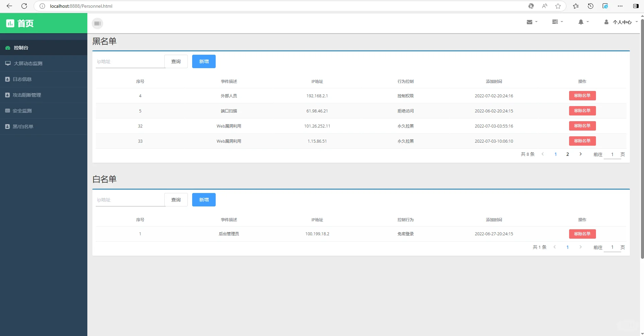Open 安全监测 in the sidebar

44,111
